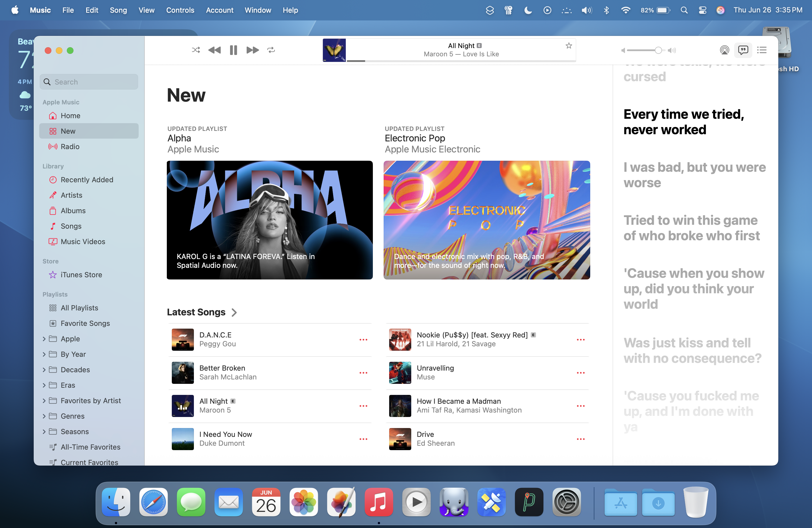
Task: Focus the Search field in sidebar
Action: [89, 82]
